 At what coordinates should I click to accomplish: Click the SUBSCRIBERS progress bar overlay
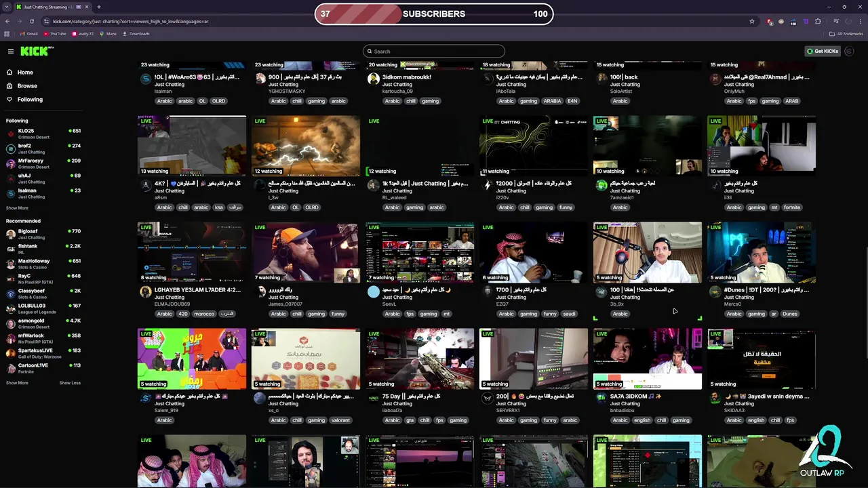(x=434, y=14)
